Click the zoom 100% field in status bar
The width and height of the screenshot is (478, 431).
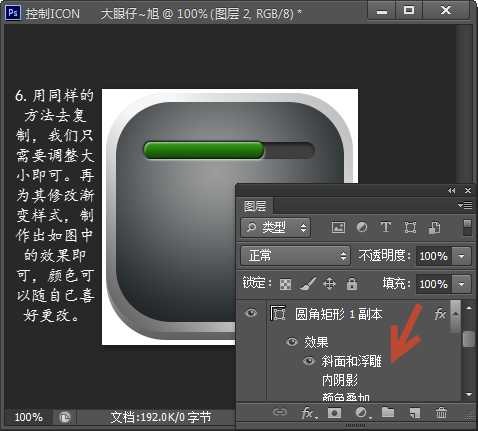29,417
